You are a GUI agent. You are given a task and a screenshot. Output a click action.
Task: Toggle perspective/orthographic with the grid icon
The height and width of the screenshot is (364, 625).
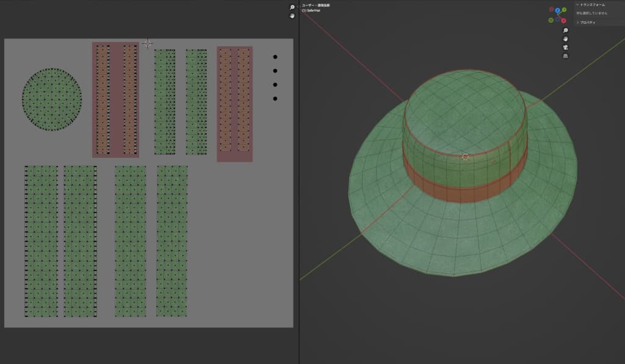(x=565, y=56)
